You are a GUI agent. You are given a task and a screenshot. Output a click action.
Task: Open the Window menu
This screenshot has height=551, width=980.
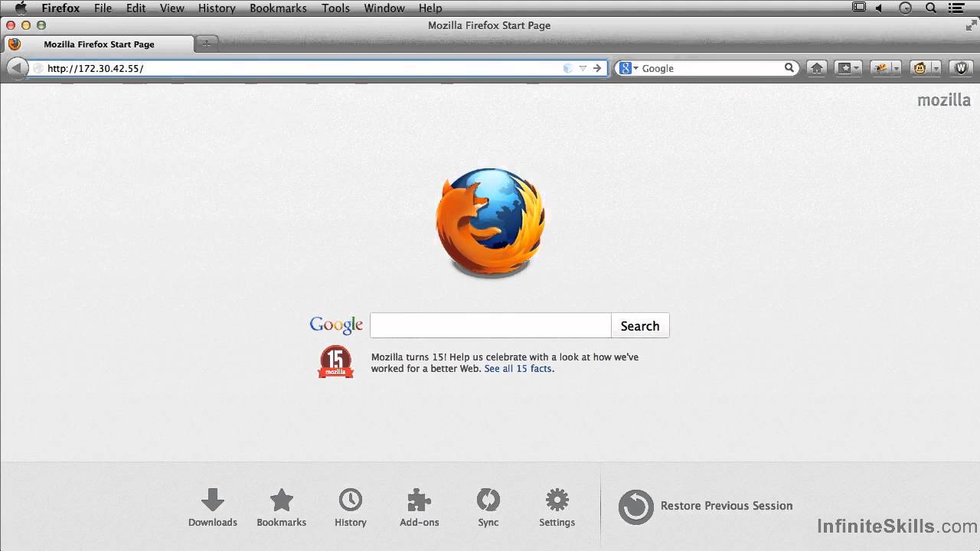(384, 8)
